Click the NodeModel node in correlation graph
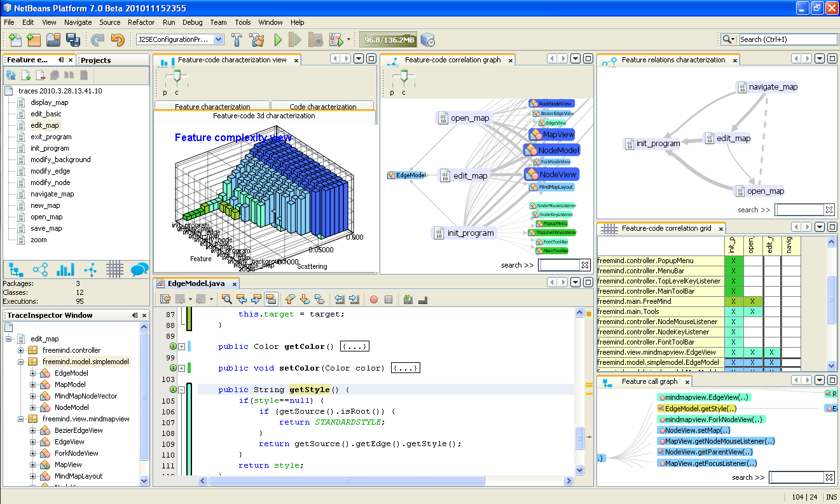Image resolution: width=840 pixels, height=504 pixels. [x=552, y=150]
